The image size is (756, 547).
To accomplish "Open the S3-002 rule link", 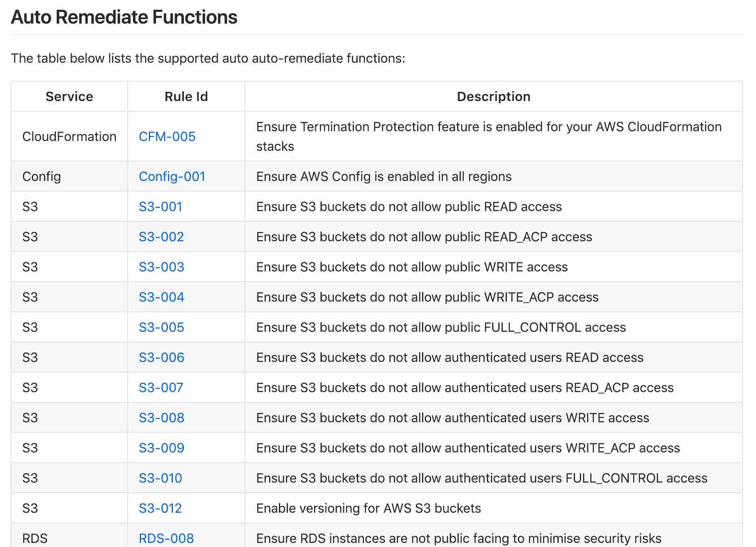I will [x=161, y=237].
